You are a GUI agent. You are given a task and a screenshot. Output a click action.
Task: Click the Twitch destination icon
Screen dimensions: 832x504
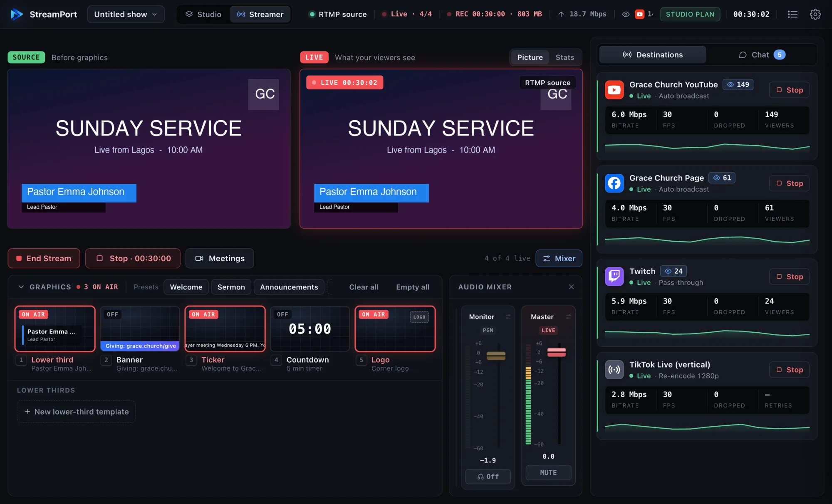[x=614, y=277]
